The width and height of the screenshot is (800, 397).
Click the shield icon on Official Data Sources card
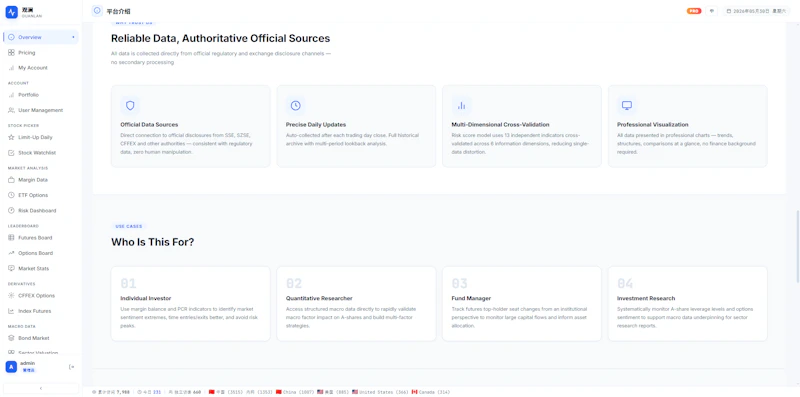[130, 106]
